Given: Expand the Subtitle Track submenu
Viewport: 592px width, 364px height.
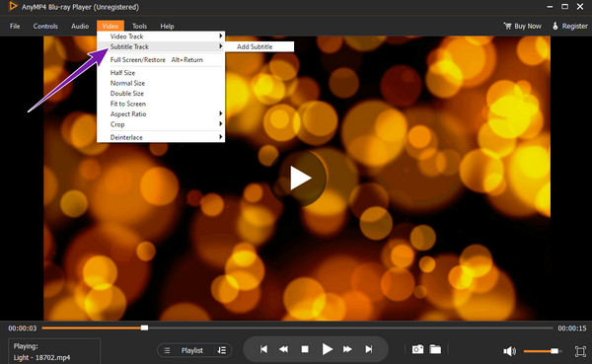Looking at the screenshot, I should tap(161, 46).
